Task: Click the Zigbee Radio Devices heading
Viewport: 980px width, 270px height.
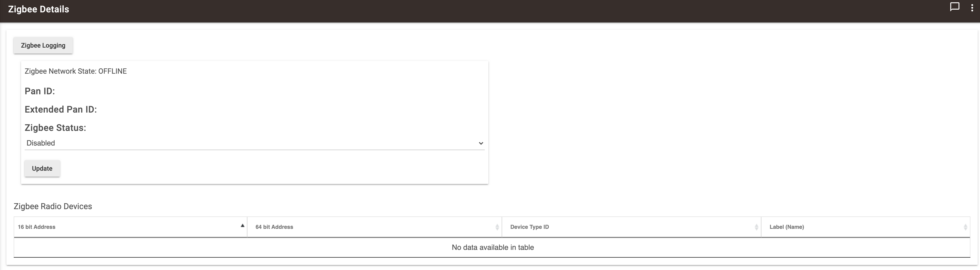Action: click(x=53, y=206)
